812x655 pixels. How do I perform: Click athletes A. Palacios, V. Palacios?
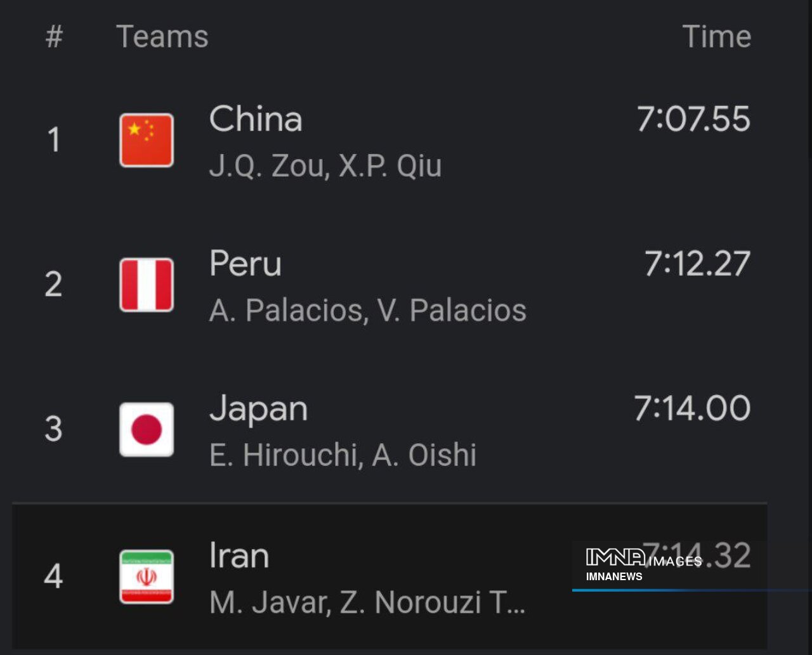pyautogui.click(x=368, y=311)
